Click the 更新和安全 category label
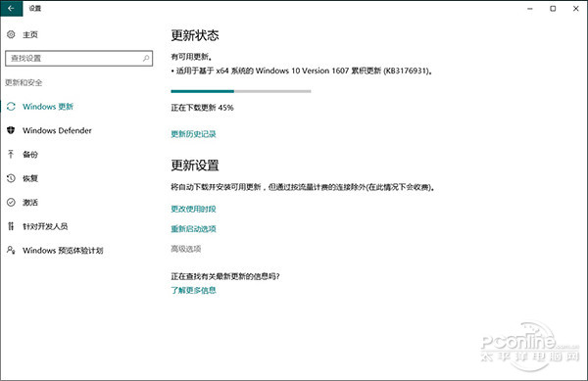The height and width of the screenshot is (381, 588). tap(24, 83)
